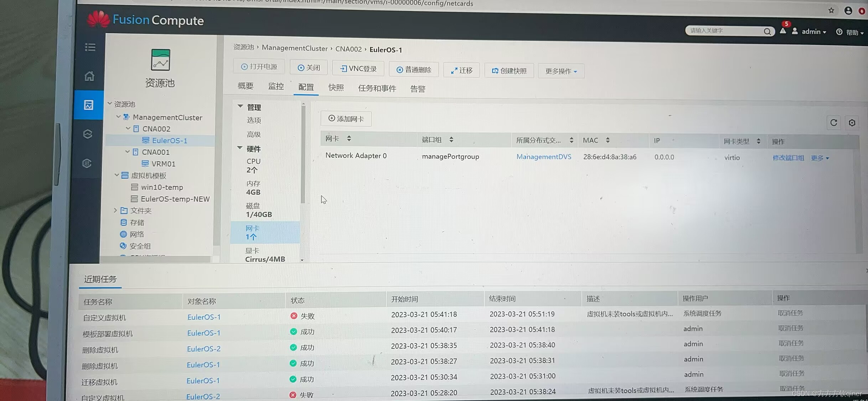Click the 创建快照 button
Screen dimensions: 868x401
[x=509, y=71]
